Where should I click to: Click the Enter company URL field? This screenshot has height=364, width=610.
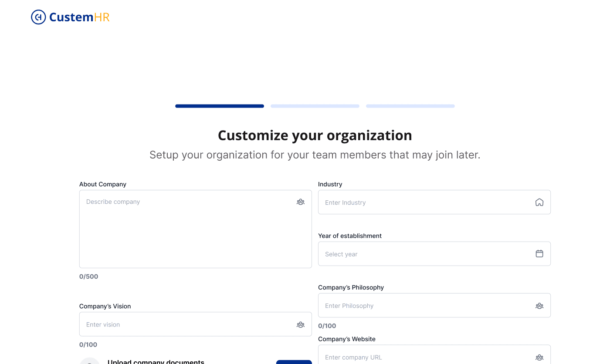[x=427, y=357]
